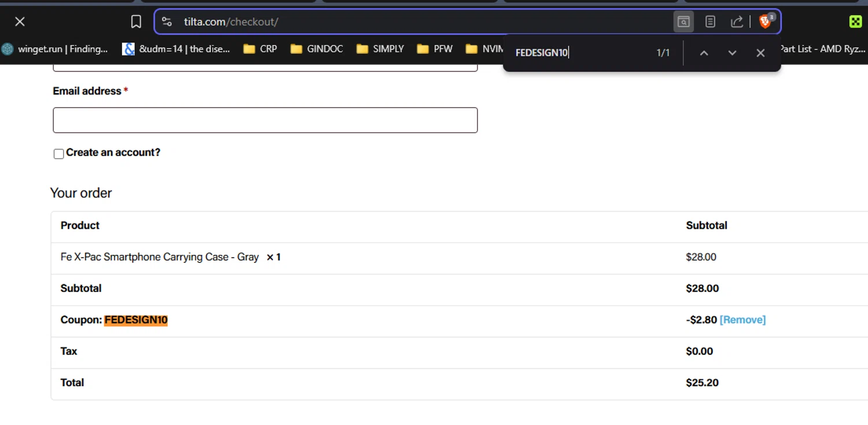This screenshot has width=868, height=425.
Task: Close the find-in-page bar
Action: tap(760, 53)
